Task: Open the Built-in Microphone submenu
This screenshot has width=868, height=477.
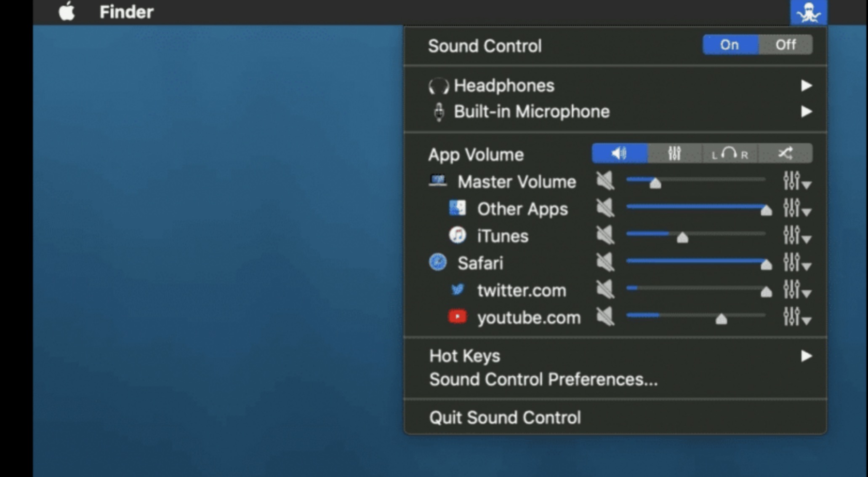Action: coord(615,112)
